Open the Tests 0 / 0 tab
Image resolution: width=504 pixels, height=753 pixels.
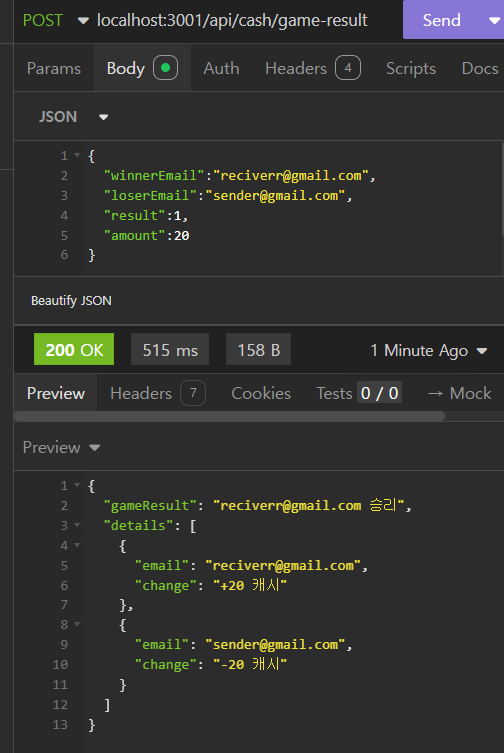click(359, 393)
